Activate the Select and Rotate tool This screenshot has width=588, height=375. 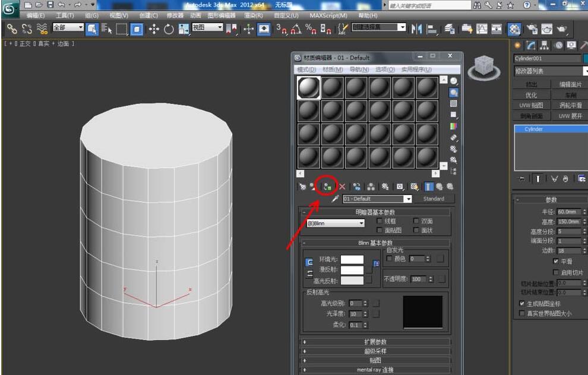[169, 29]
